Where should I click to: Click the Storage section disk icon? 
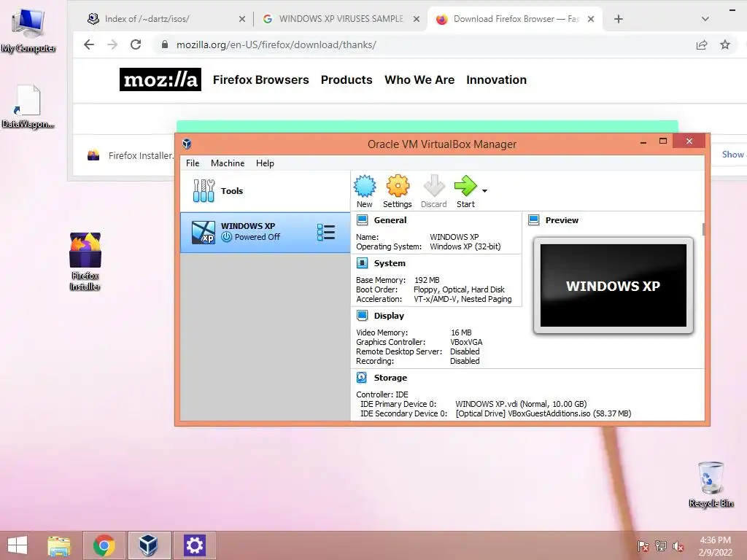click(362, 378)
